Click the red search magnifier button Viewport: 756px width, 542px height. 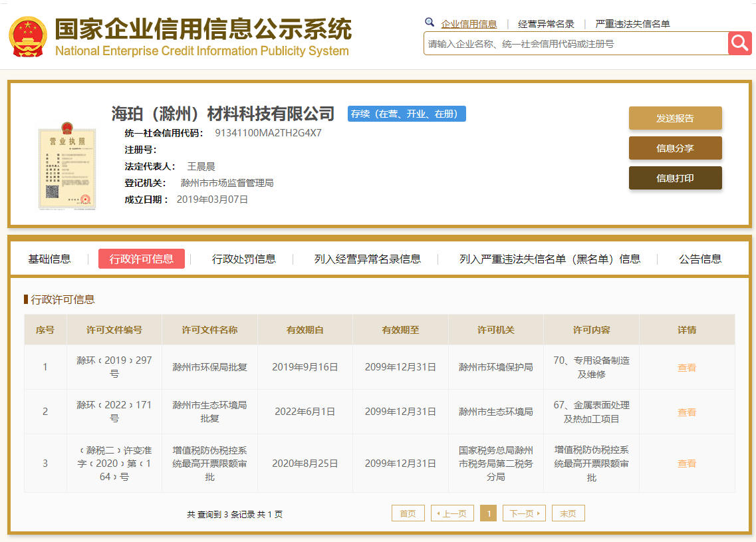pyautogui.click(x=739, y=43)
